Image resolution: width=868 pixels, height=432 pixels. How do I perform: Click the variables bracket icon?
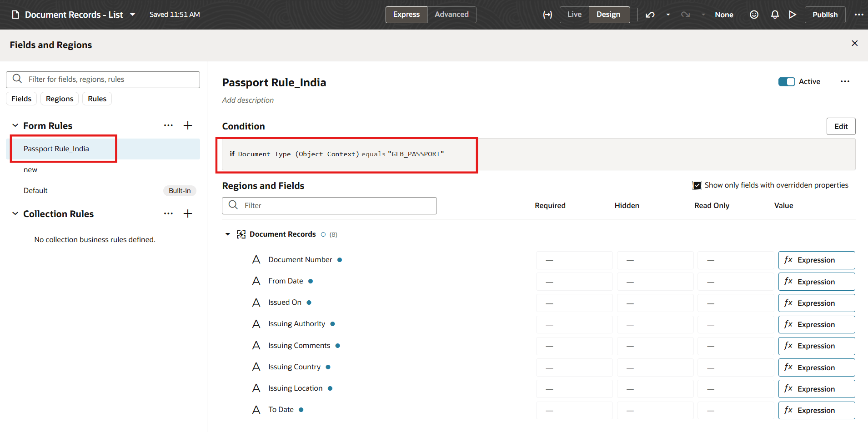point(547,15)
